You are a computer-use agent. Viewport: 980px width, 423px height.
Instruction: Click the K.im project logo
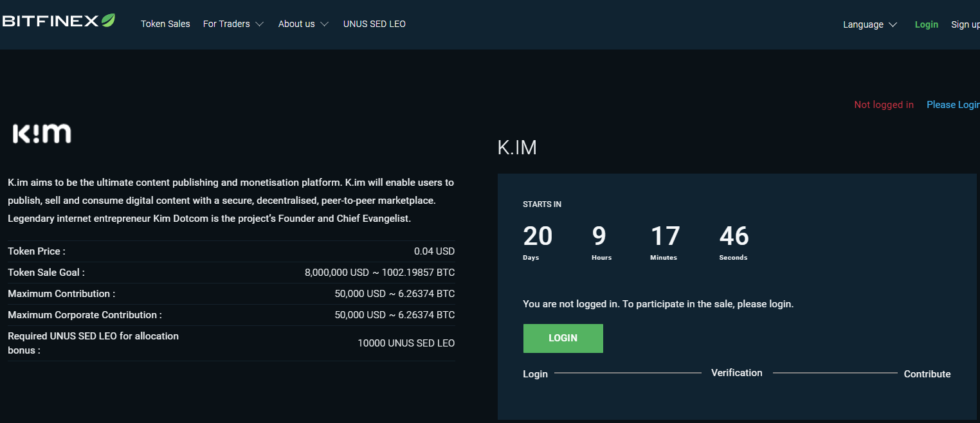pos(42,134)
